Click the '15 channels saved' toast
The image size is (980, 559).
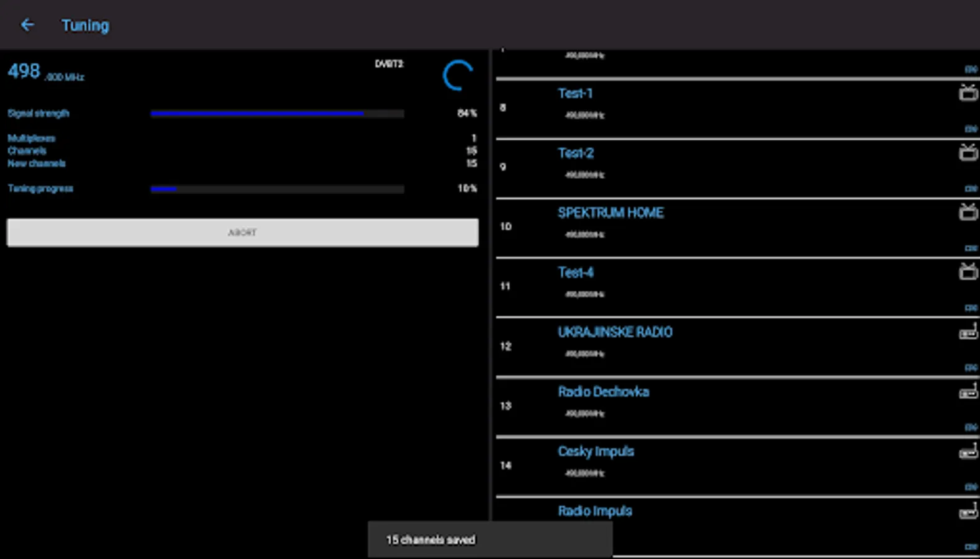[490, 540]
